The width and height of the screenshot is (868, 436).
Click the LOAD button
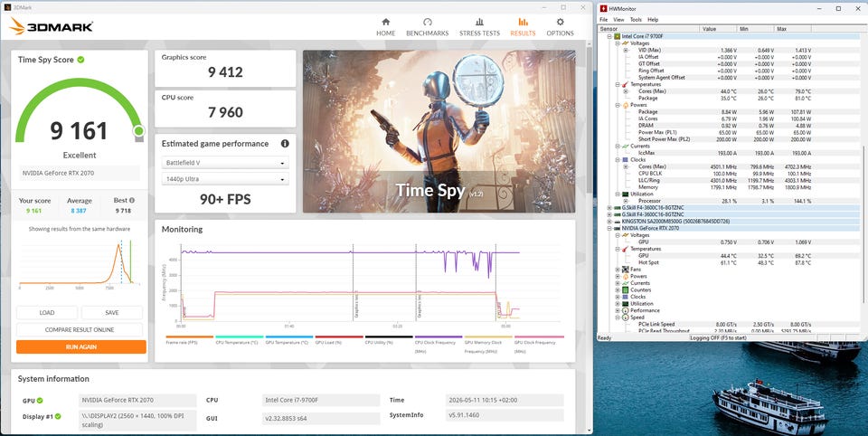pyautogui.click(x=47, y=312)
